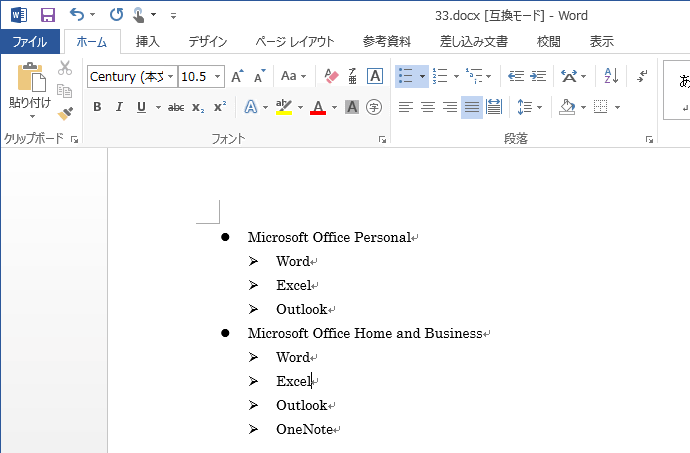This screenshot has height=453, width=690.
Task: Align text left
Action: click(406, 107)
